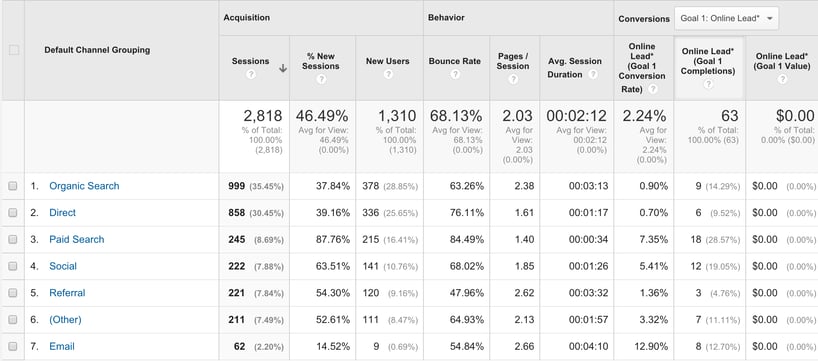
Task: Click help icon under Sessions header
Action: pos(251,75)
